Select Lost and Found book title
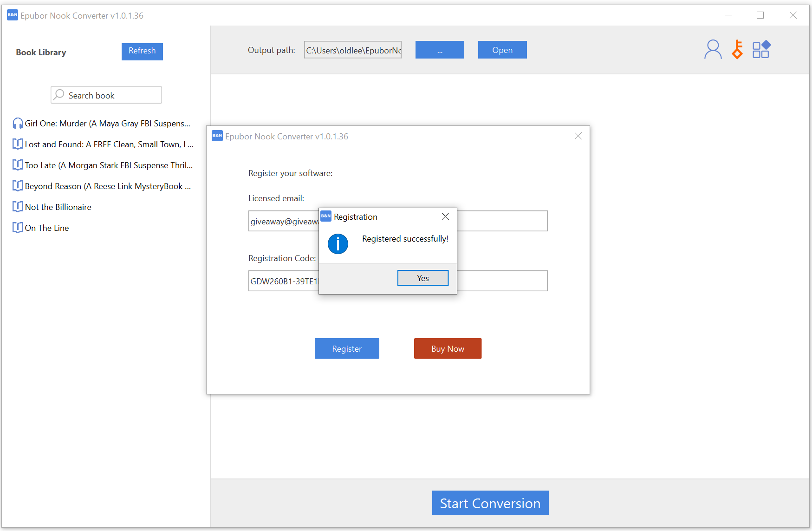 point(109,144)
